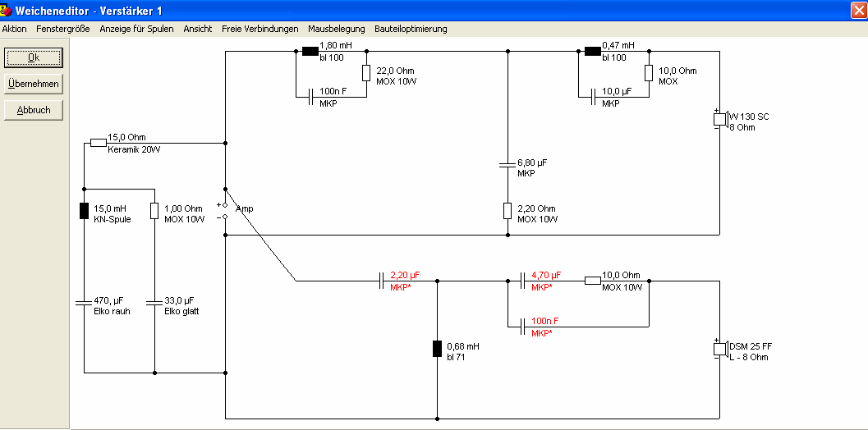
Task: Open the Aktion menu
Action: coord(15,29)
